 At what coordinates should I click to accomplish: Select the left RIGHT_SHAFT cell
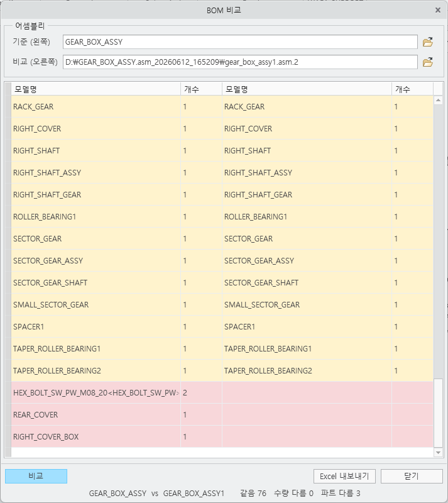click(96, 150)
